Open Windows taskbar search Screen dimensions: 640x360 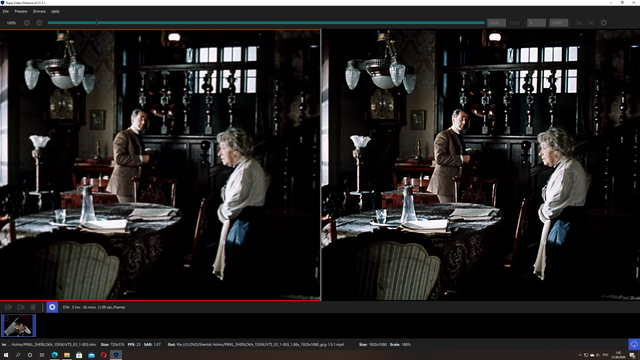click(x=18, y=355)
